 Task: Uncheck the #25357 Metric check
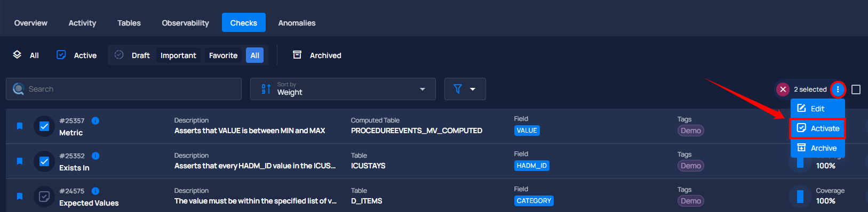point(44,126)
